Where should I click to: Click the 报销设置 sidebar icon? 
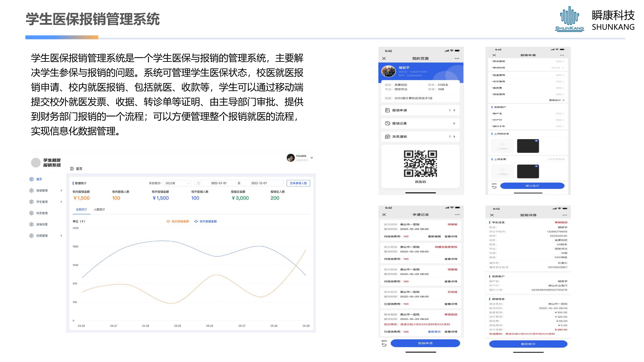coord(31,224)
